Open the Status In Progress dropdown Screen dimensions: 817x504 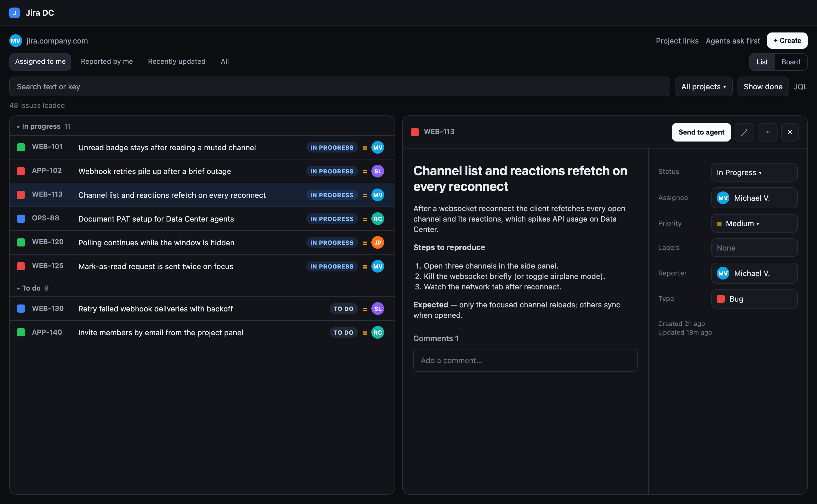coord(754,172)
